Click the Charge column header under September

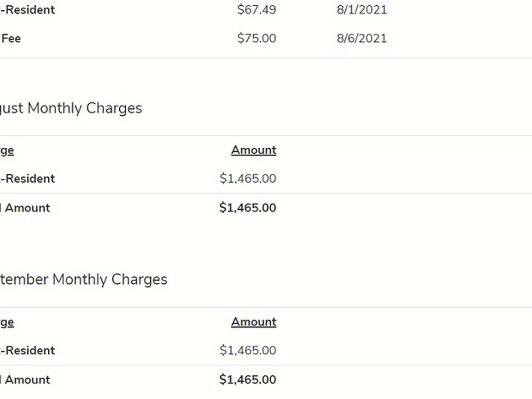tap(7, 322)
